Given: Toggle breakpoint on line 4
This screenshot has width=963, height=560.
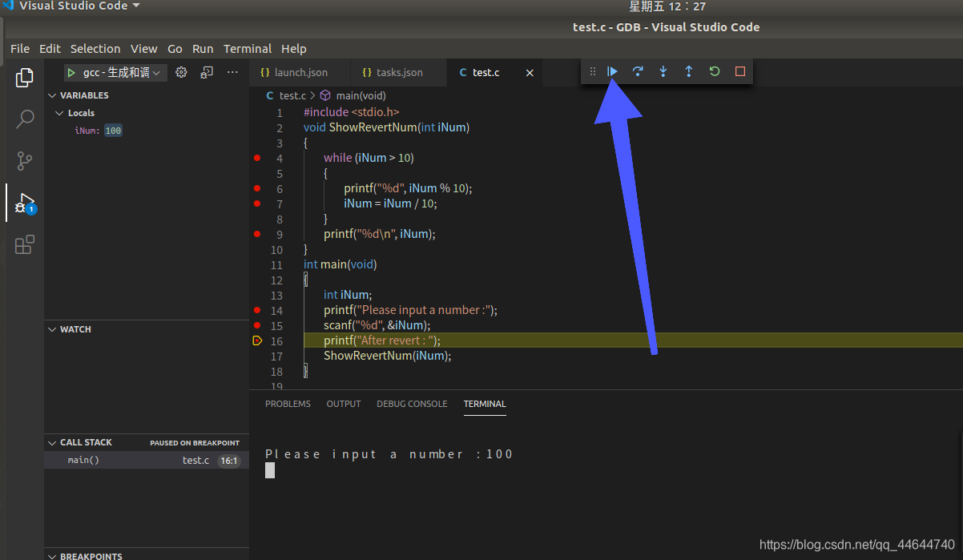Looking at the screenshot, I should [x=257, y=158].
